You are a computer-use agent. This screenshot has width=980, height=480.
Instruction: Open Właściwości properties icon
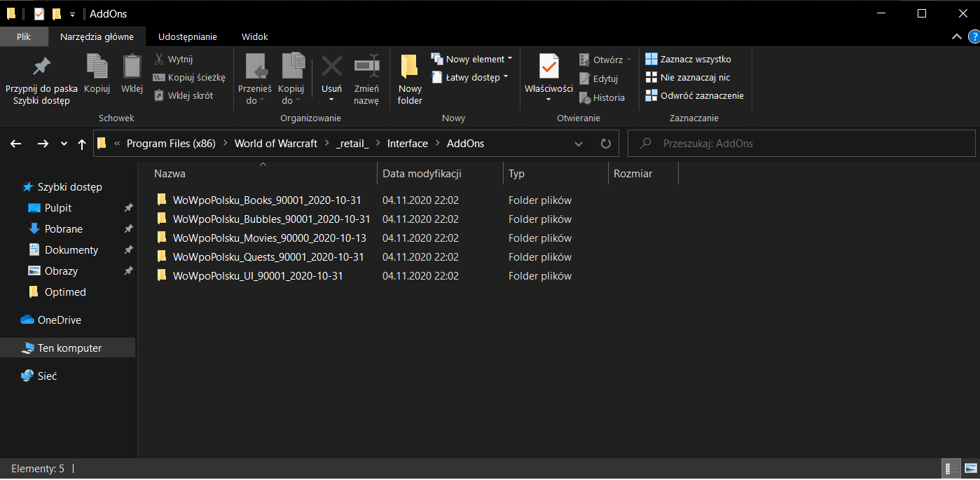click(548, 67)
